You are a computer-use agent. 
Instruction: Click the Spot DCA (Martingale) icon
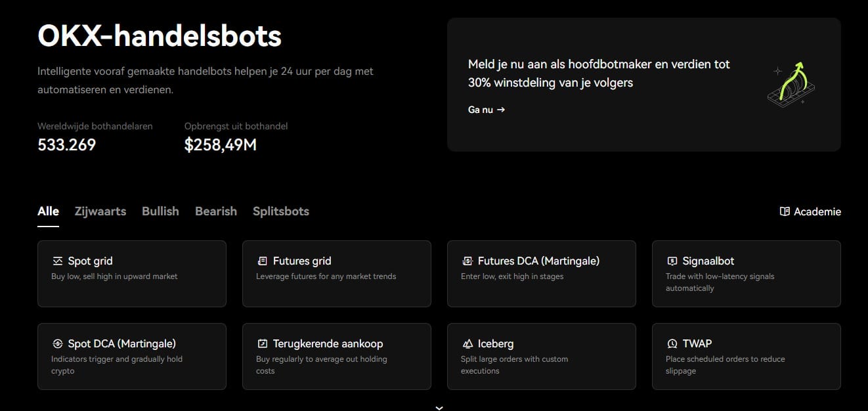pyautogui.click(x=57, y=343)
